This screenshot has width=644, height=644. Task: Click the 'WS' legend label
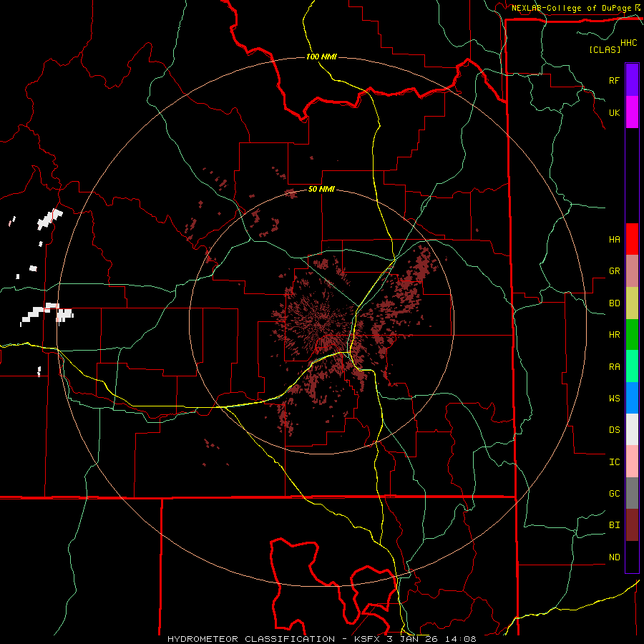[614, 398]
